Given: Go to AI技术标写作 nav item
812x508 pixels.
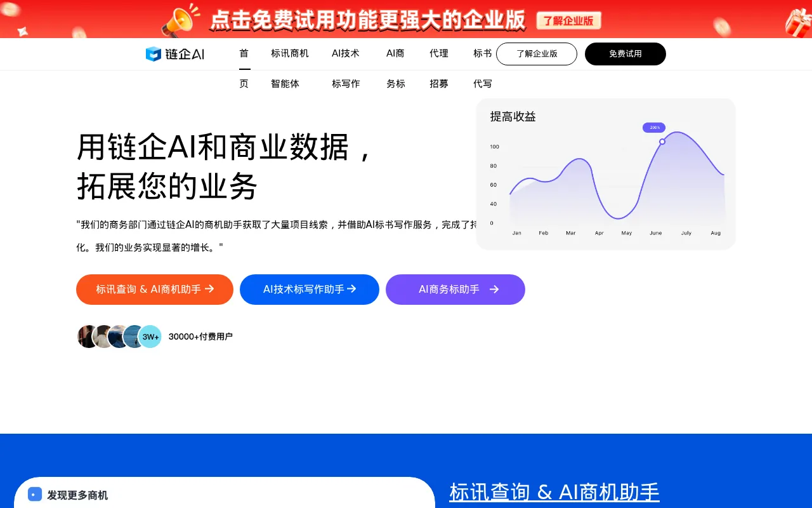Looking at the screenshot, I should (x=346, y=69).
